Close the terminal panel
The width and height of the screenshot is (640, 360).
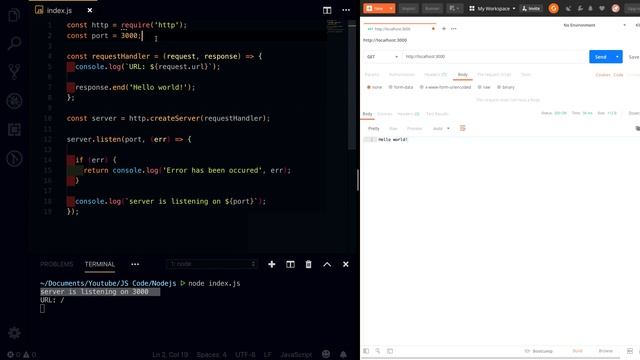(346, 264)
